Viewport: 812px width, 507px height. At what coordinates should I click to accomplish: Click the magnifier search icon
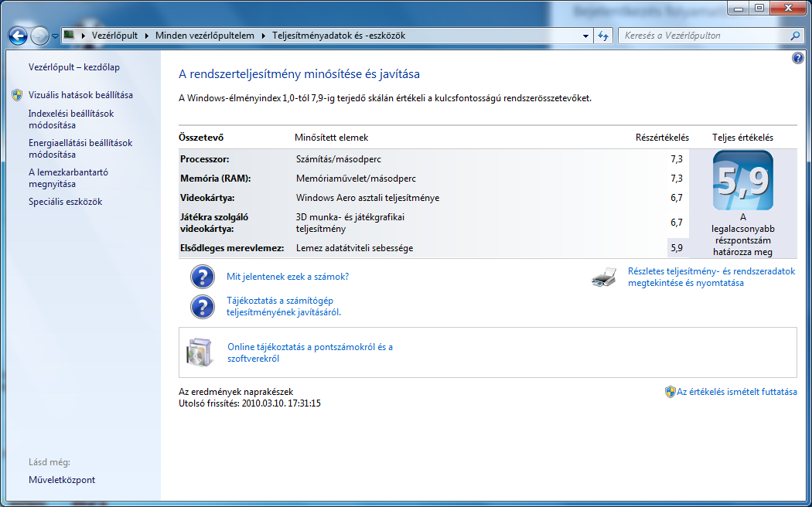pyautogui.click(x=796, y=36)
